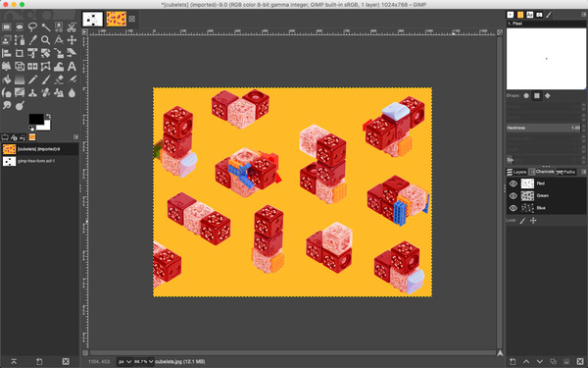The image size is (588, 368).
Task: Open the brush editor panel configure menu
Action: point(583,15)
